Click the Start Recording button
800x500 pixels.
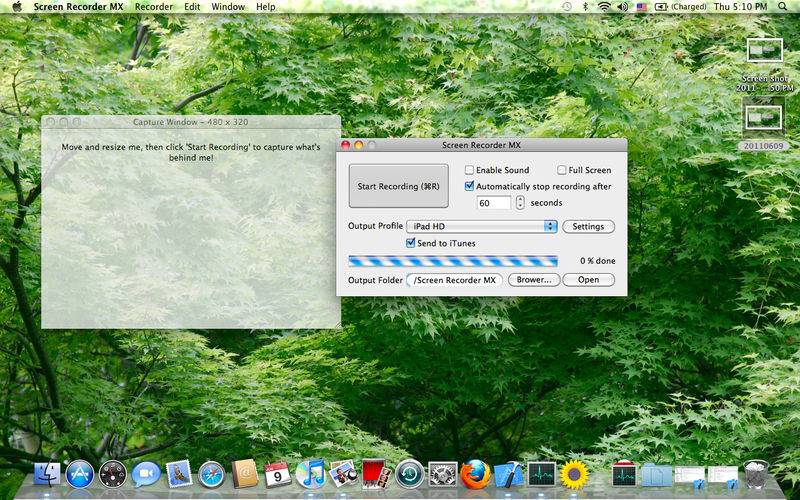coord(398,186)
